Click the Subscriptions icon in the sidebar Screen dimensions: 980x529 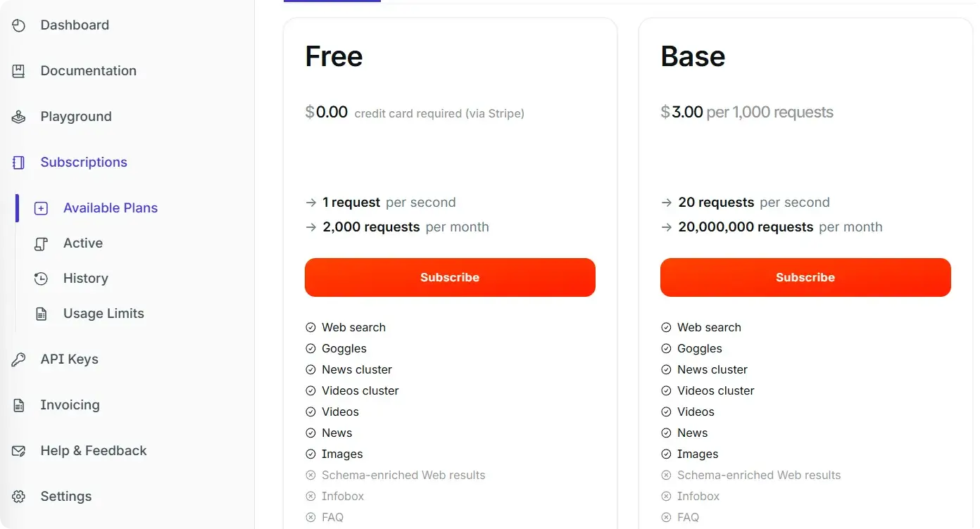coord(18,162)
